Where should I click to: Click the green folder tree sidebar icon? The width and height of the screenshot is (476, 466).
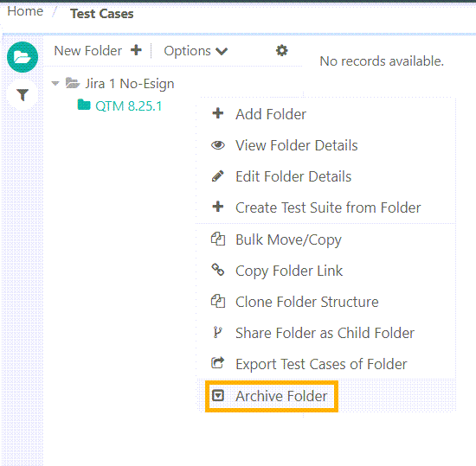[x=23, y=57]
